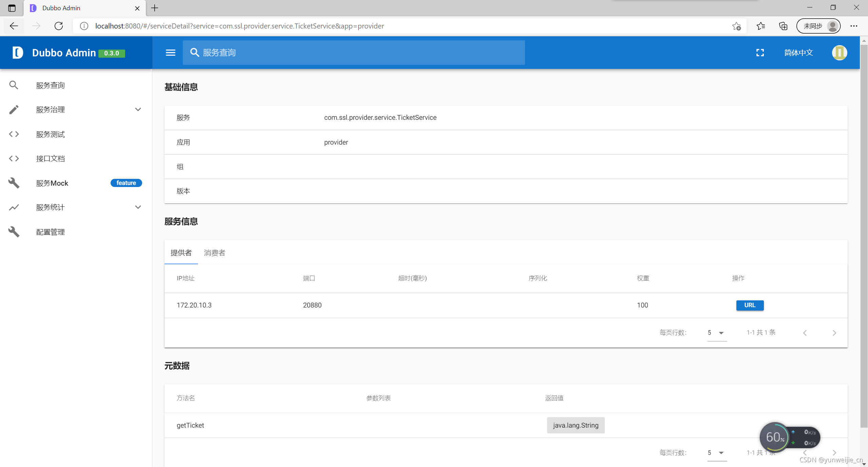Refresh the browser page
The width and height of the screenshot is (868, 467).
pyautogui.click(x=59, y=26)
